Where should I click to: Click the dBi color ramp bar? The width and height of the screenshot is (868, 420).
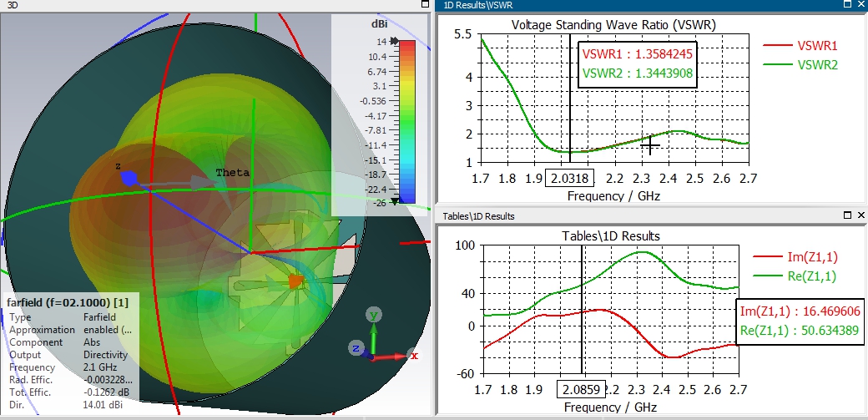407,121
